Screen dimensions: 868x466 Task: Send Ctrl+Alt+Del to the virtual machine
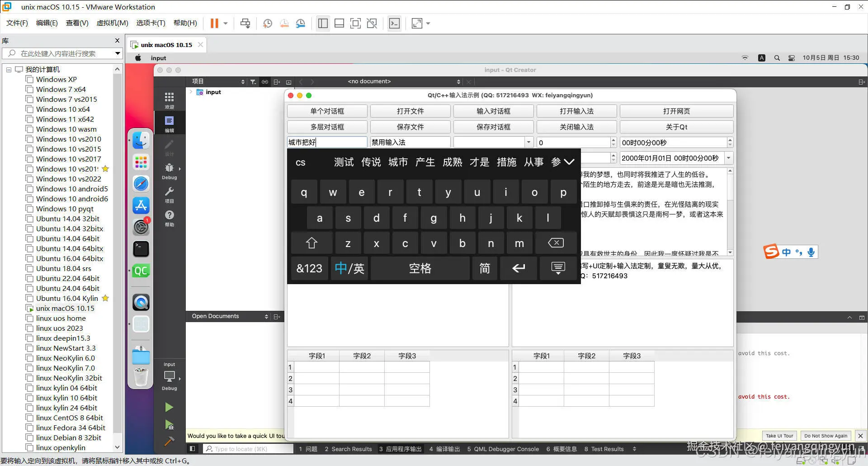tap(245, 23)
